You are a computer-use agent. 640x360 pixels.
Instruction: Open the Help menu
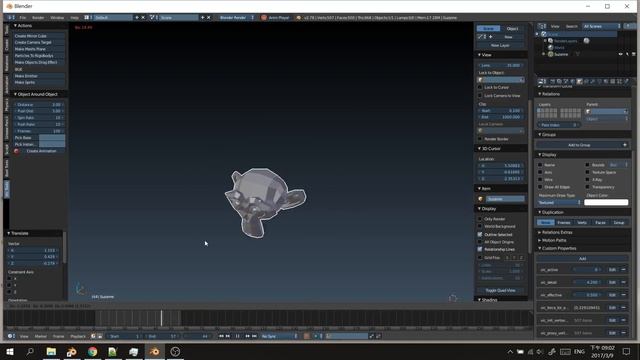[x=74, y=18]
